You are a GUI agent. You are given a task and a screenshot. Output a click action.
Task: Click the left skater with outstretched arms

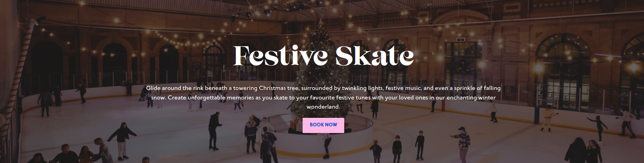pyautogui.click(x=122, y=139)
